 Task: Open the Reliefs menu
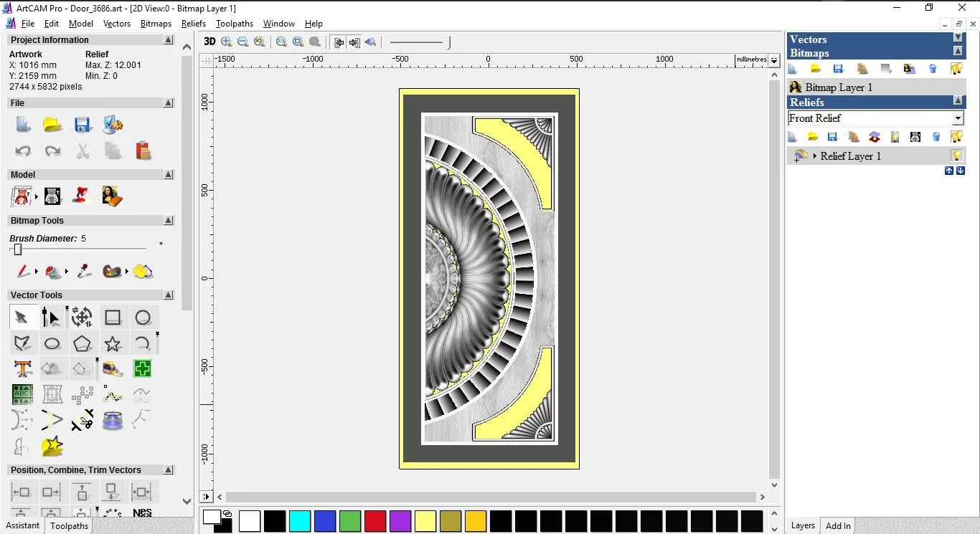[x=194, y=24]
